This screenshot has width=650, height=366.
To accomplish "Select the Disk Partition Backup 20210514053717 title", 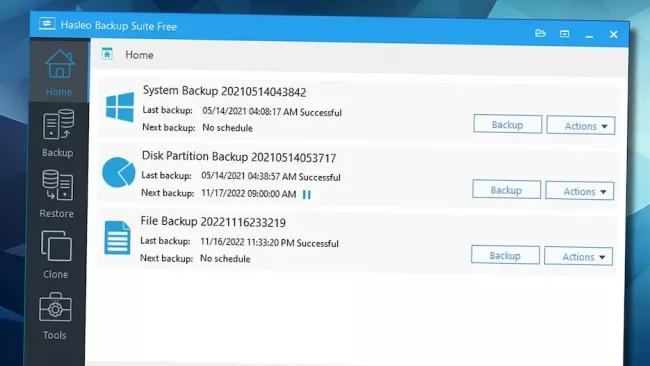I will point(239,157).
